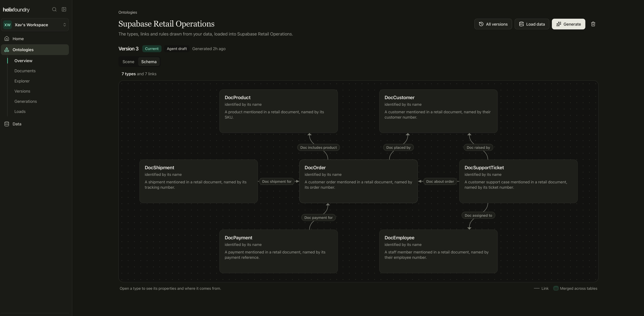Open the DocProduct type card

pos(278,111)
